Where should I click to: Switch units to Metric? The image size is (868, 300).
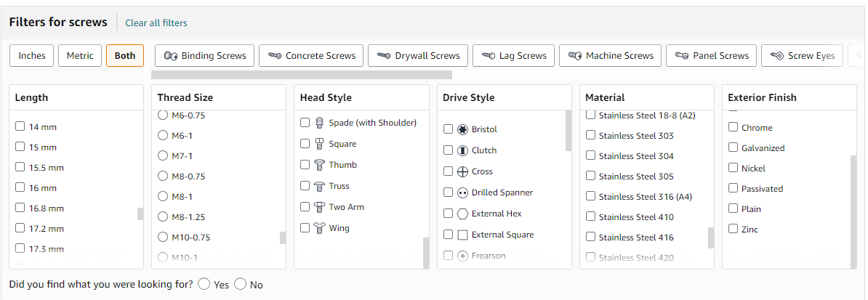click(80, 55)
